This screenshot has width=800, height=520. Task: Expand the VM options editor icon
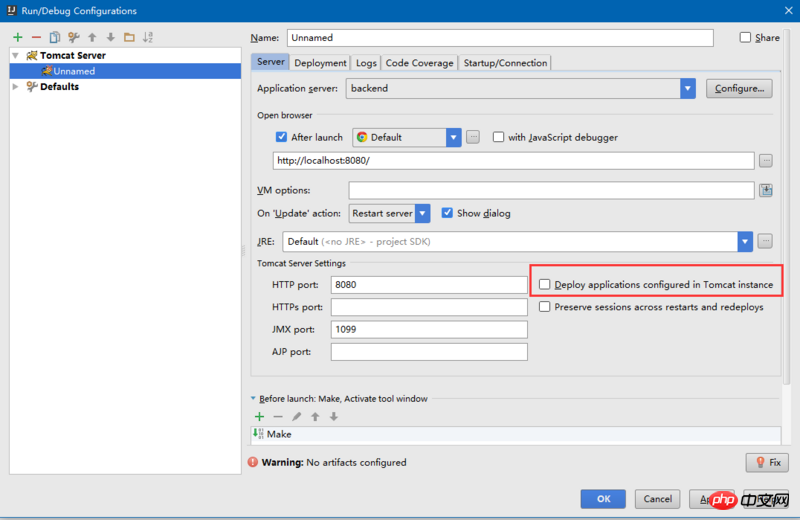(x=766, y=190)
